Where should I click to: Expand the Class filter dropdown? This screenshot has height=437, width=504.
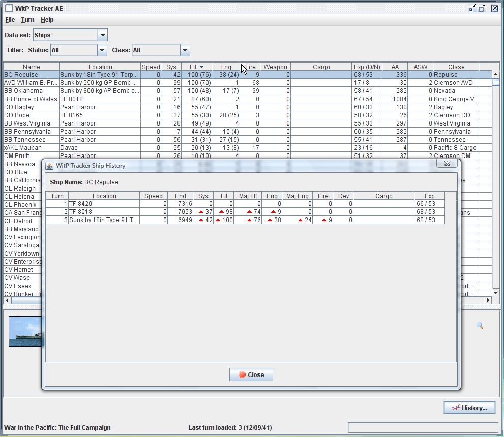click(185, 50)
